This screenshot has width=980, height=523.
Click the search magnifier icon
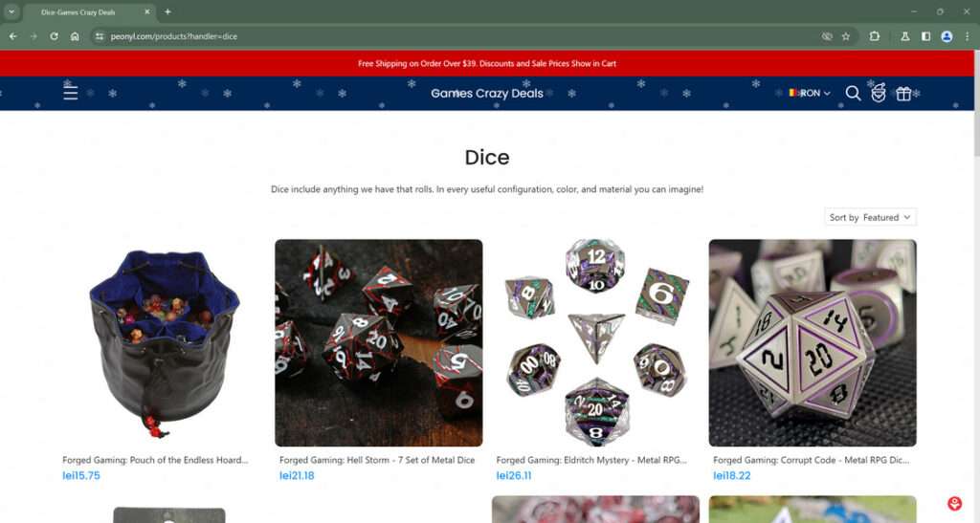point(853,93)
